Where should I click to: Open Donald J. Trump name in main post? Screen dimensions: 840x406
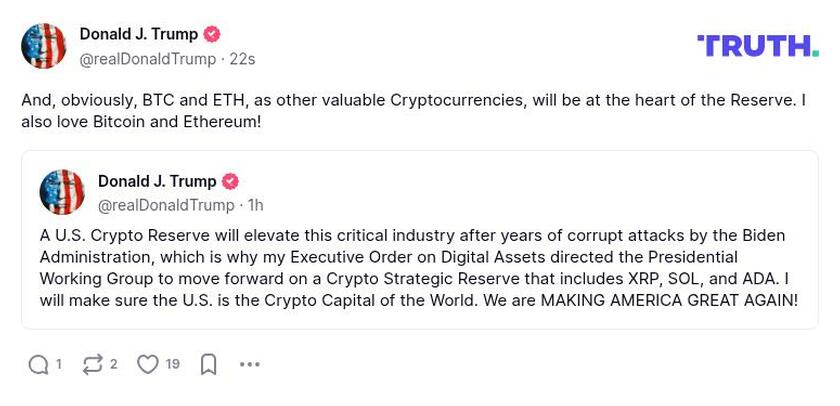[138, 35]
